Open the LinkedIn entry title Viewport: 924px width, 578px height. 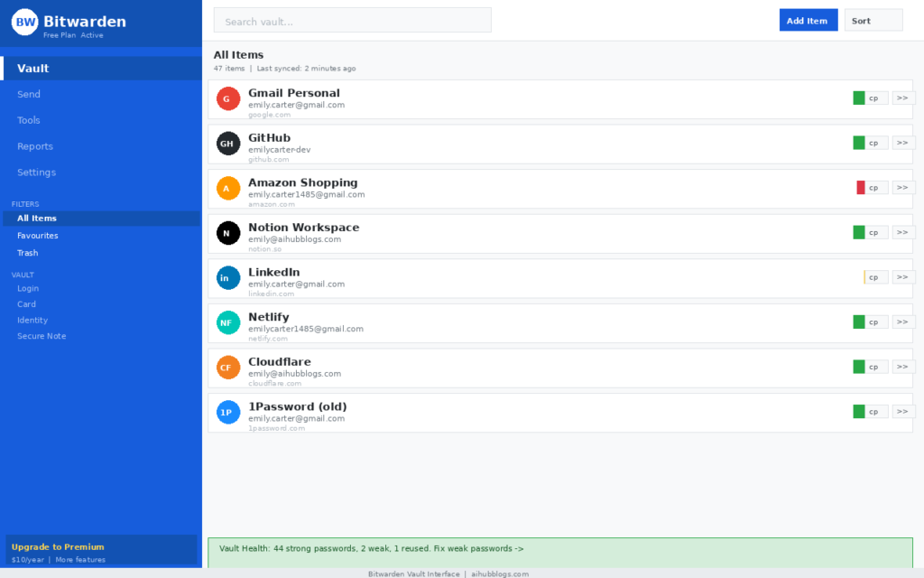[274, 272]
